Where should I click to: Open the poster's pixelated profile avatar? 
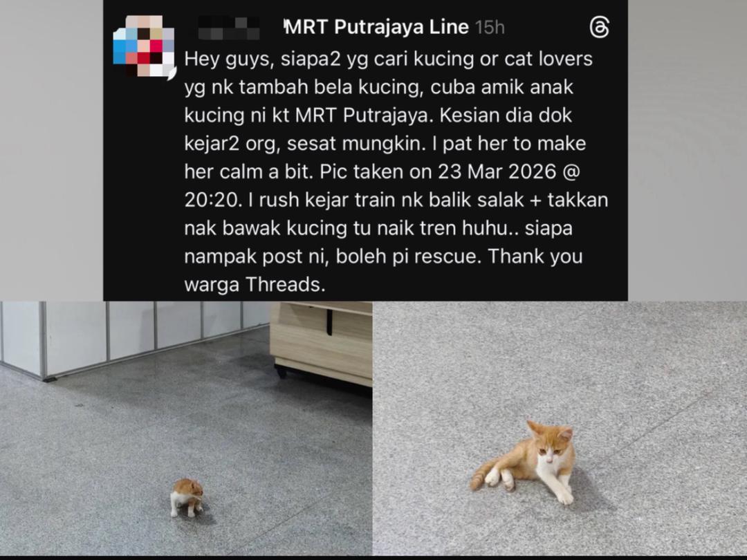[145, 47]
